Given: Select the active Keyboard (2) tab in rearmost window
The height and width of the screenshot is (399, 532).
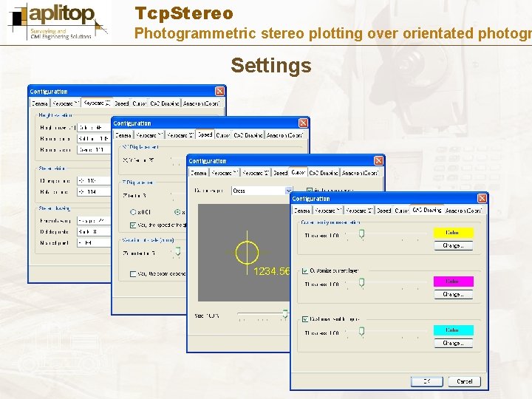Looking at the screenshot, I should coord(97,103).
